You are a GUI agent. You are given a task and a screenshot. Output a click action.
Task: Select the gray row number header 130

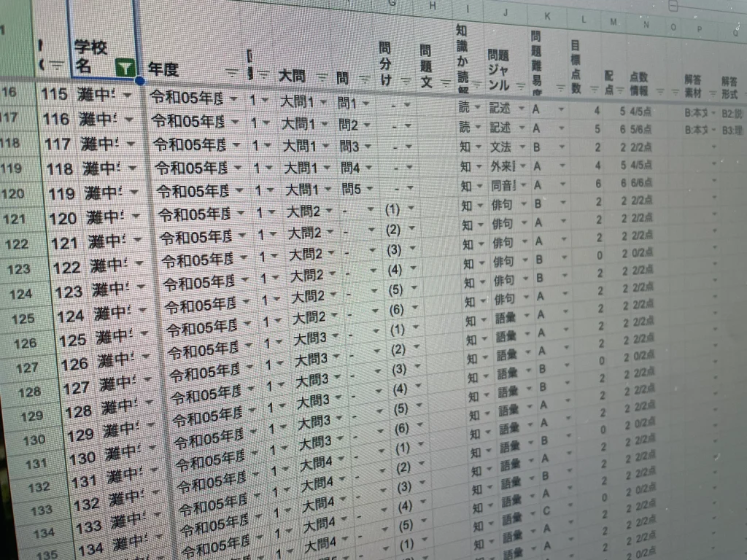pyautogui.click(x=34, y=440)
